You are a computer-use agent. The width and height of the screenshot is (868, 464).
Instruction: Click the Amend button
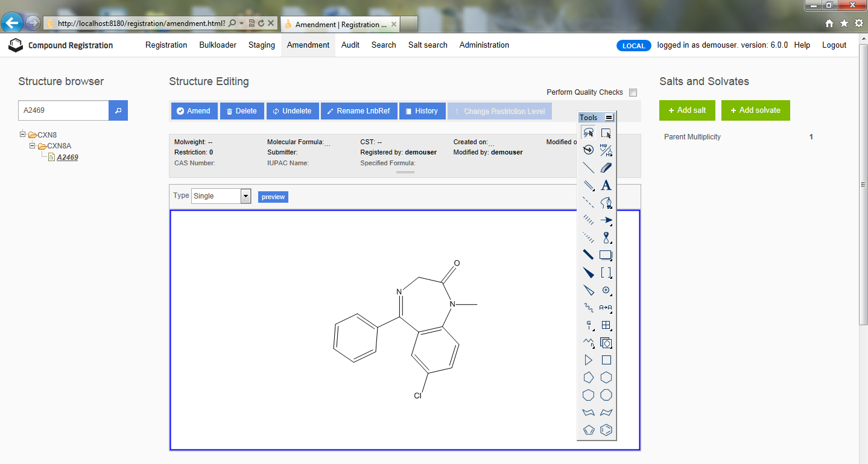194,110
